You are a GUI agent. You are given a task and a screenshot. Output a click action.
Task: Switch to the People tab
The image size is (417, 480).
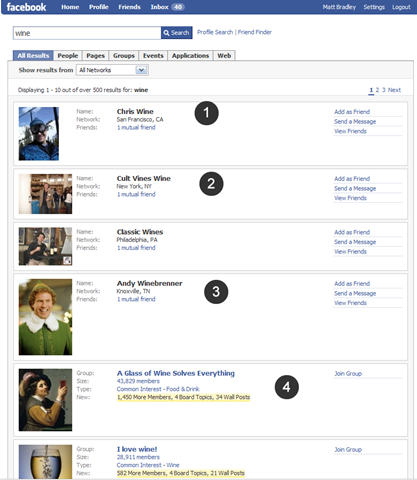68,56
